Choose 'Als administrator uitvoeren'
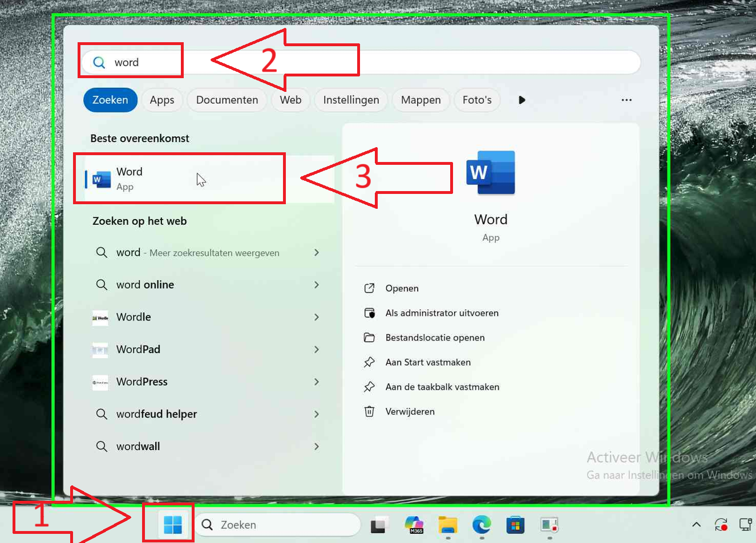756x543 pixels. 442,313
